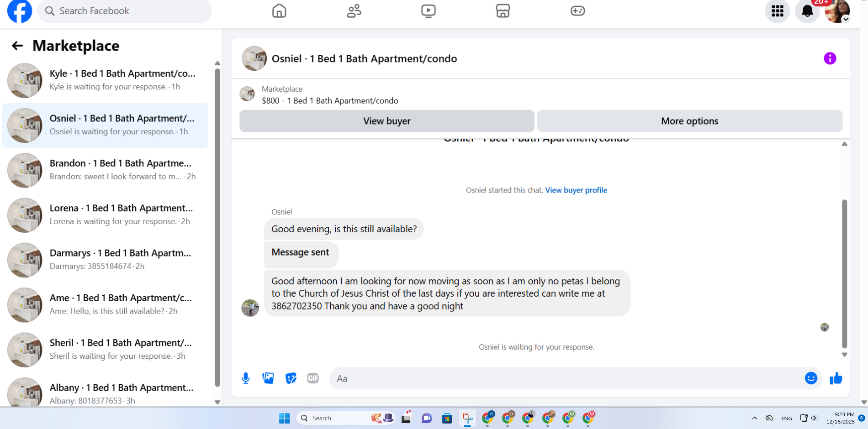Open Kyle's apartment conversation
The width and height of the screenshot is (868, 429).
pyautogui.click(x=106, y=80)
